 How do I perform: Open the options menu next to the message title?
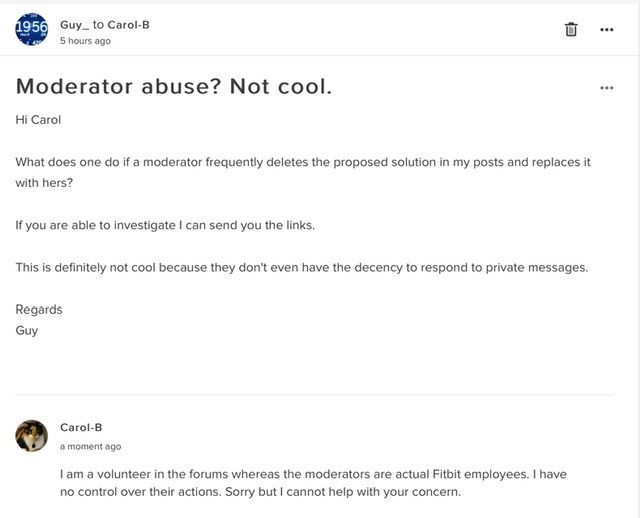coord(607,88)
